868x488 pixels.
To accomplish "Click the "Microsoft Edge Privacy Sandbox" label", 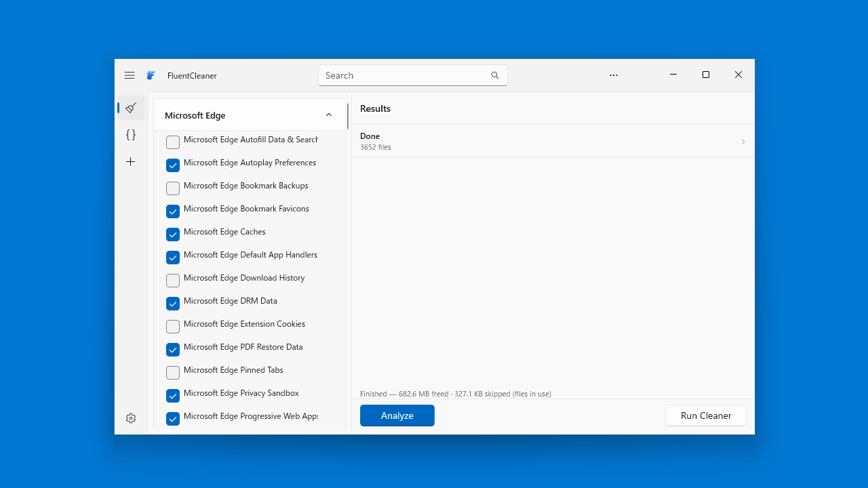I will 241,393.
